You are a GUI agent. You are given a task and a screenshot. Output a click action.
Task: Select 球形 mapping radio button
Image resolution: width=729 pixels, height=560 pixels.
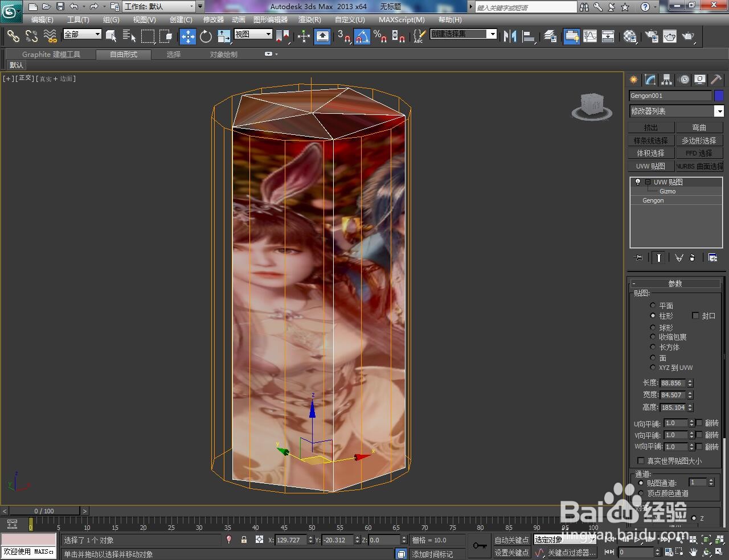pos(653,327)
